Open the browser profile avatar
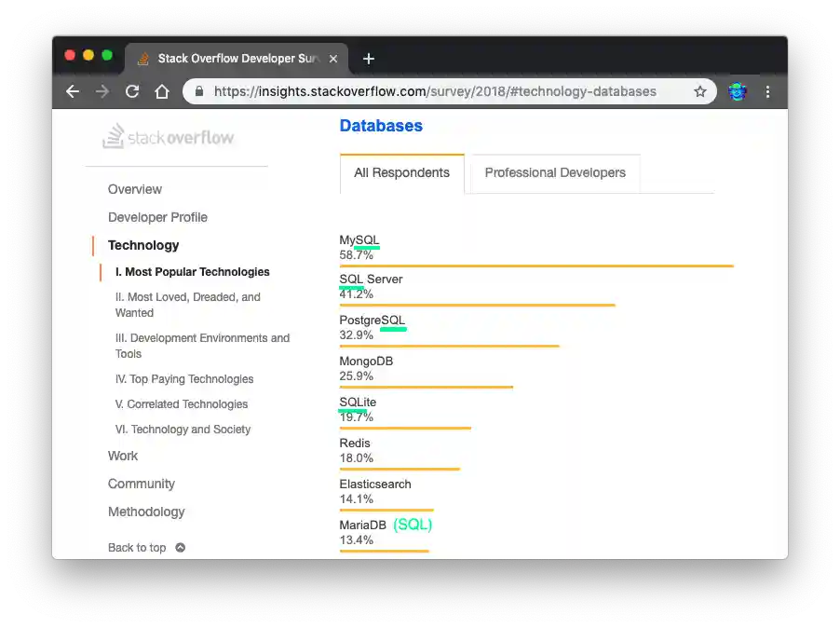 click(x=738, y=91)
